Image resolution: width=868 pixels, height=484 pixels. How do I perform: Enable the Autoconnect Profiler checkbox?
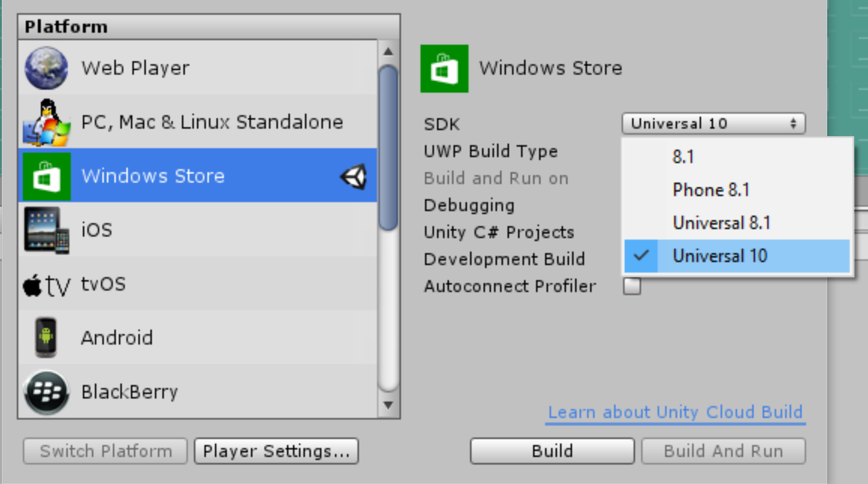pos(631,287)
